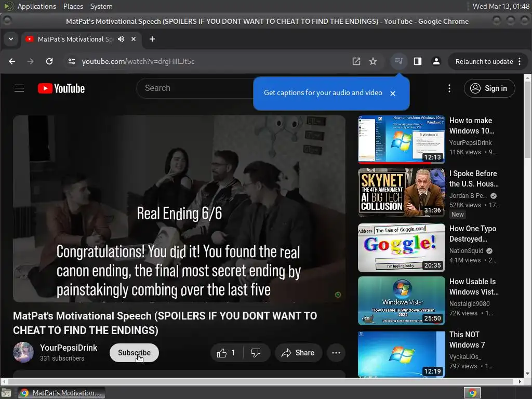The height and width of the screenshot is (399, 532).
Task: Dislike the video with thumbs down
Action: point(256,353)
